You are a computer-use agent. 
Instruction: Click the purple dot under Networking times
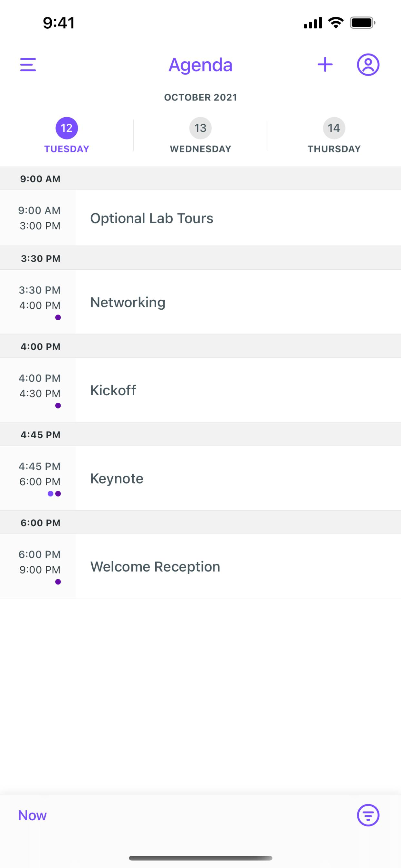58,317
